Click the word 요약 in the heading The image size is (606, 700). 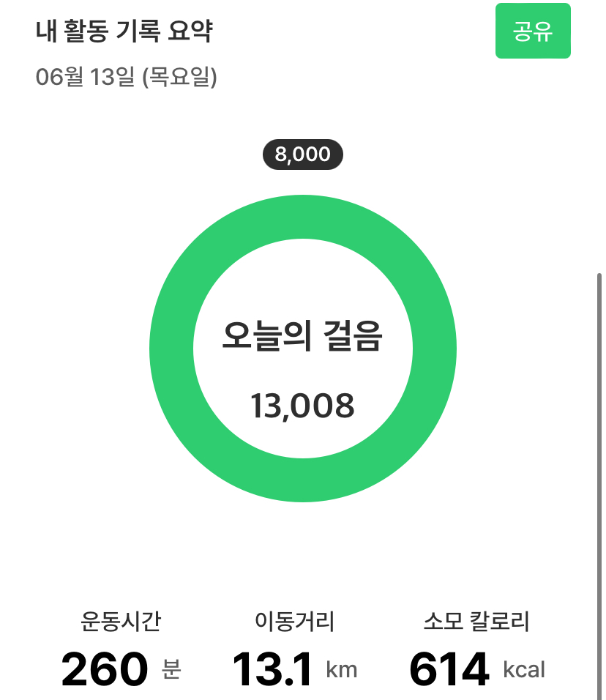tap(193, 31)
